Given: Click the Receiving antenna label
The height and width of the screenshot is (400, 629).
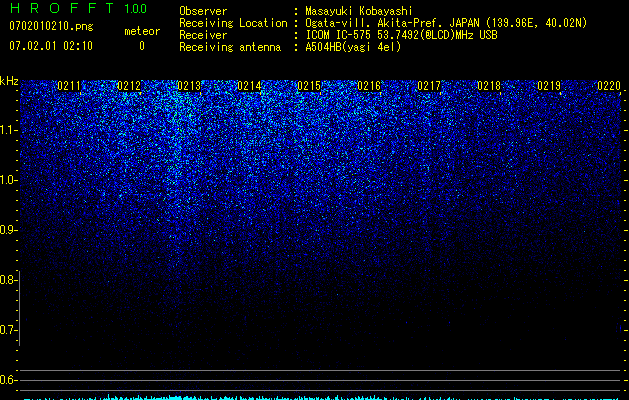Looking at the screenshot, I should 230,47.
